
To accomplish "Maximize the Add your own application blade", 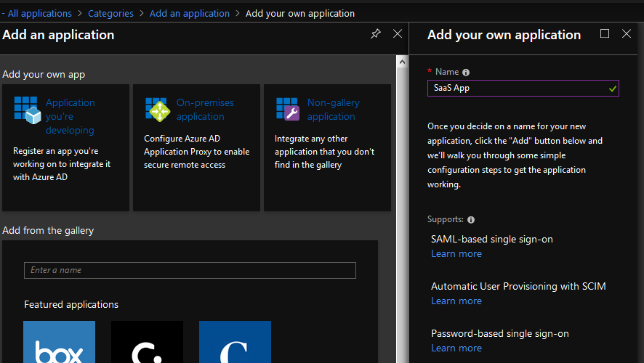I will click(605, 33).
